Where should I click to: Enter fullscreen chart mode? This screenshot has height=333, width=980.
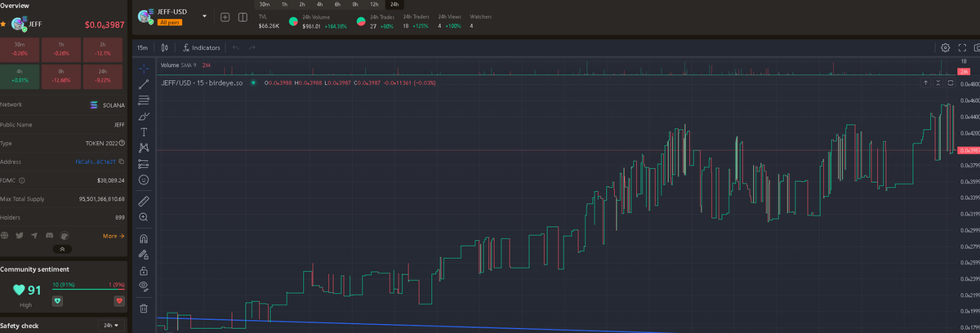click(x=961, y=47)
